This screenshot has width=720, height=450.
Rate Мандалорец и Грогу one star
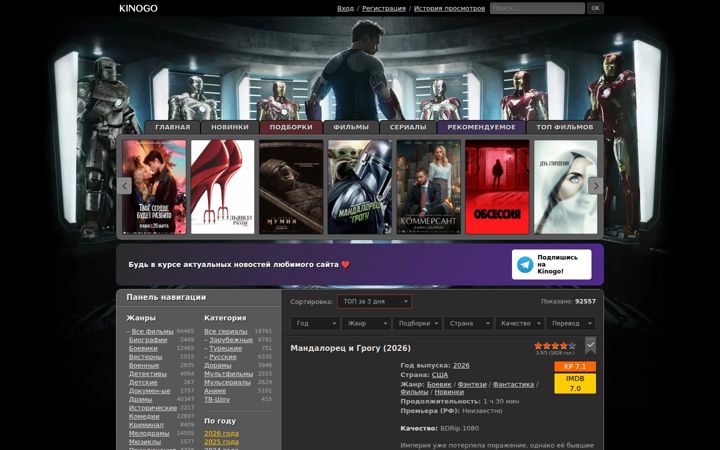tap(538, 345)
